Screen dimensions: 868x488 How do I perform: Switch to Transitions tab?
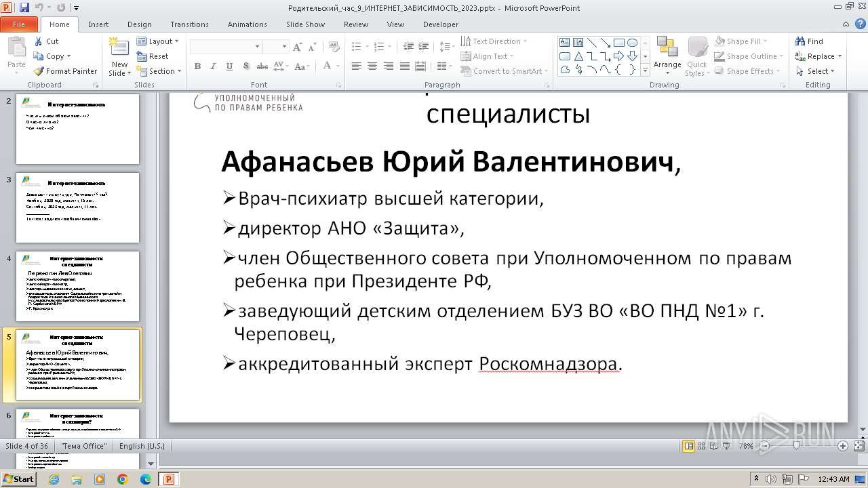tap(190, 24)
